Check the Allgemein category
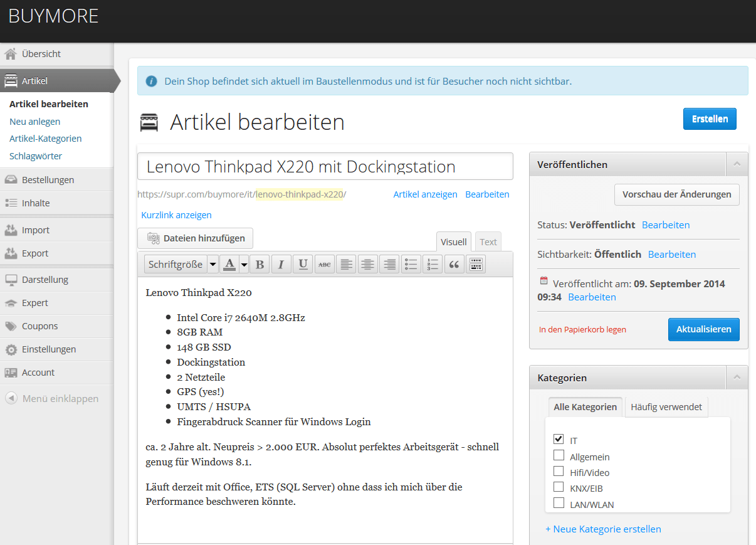 point(559,455)
